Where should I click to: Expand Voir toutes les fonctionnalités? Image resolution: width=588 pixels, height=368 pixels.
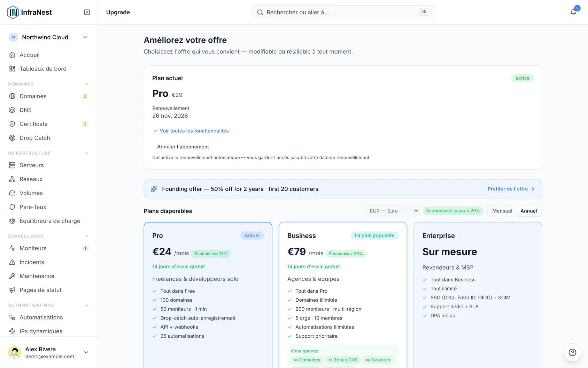pos(191,131)
